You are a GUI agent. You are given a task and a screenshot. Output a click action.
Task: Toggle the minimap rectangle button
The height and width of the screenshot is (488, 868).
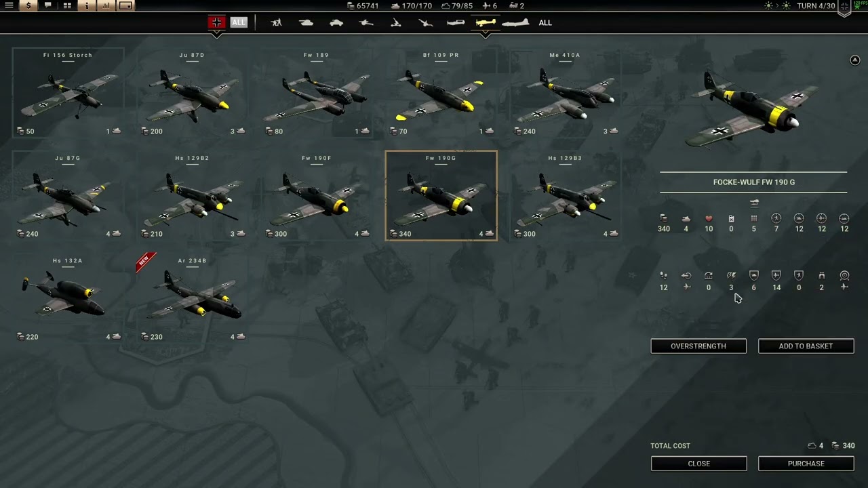126,5
